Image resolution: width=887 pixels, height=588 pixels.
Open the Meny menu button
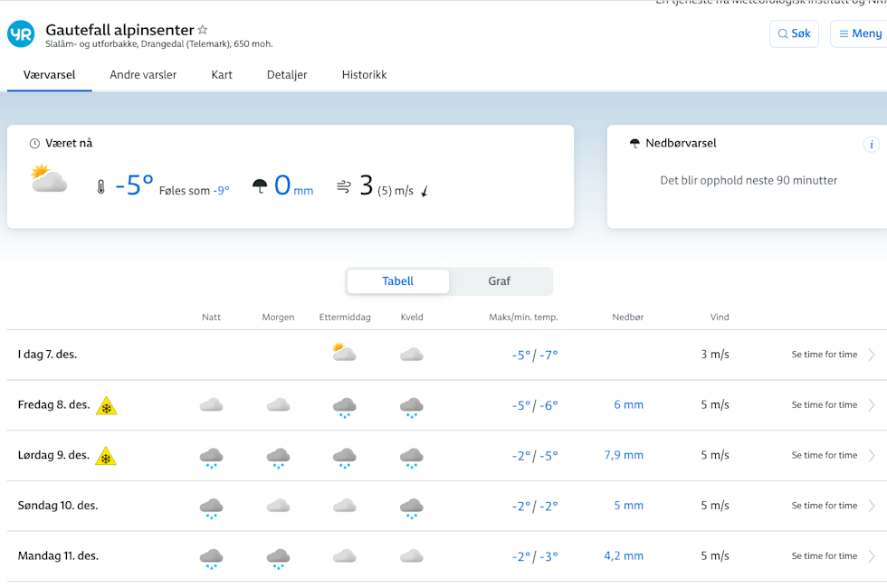tap(860, 34)
